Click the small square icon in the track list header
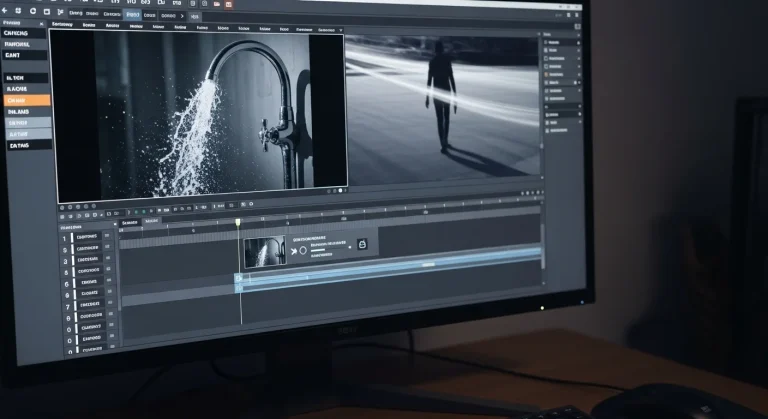The image size is (768, 419). [x=115, y=224]
